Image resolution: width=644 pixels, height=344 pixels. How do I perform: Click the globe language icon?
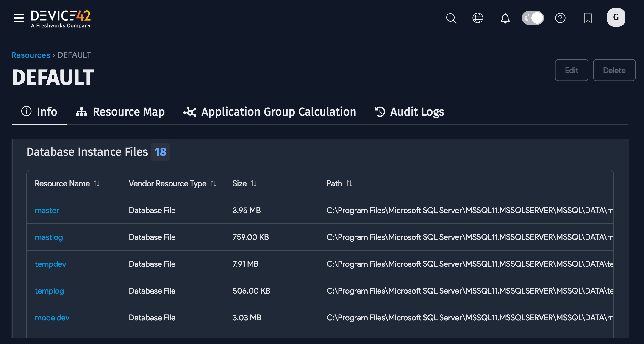(x=478, y=18)
